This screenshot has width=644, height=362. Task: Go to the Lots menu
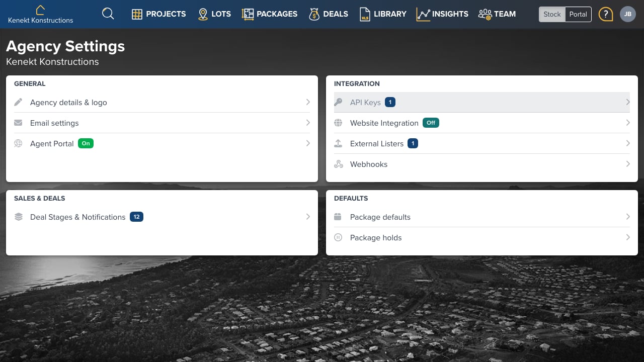point(214,14)
